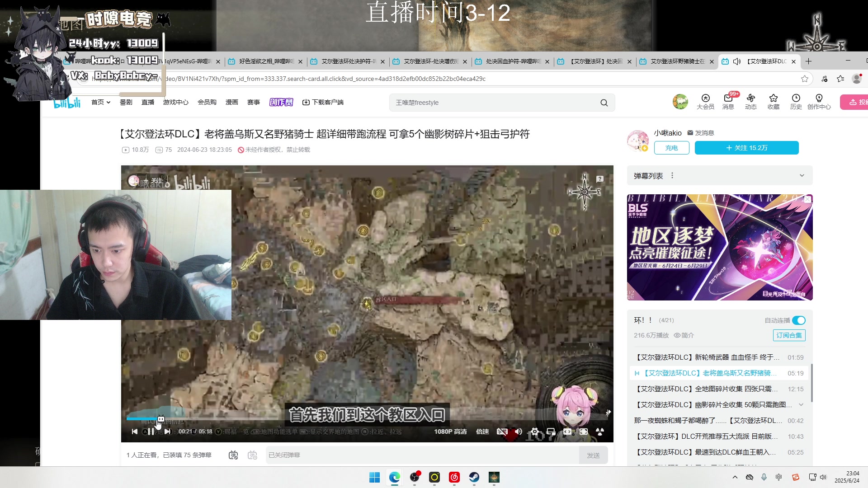Click video progress bar slider thumb

[x=161, y=419]
